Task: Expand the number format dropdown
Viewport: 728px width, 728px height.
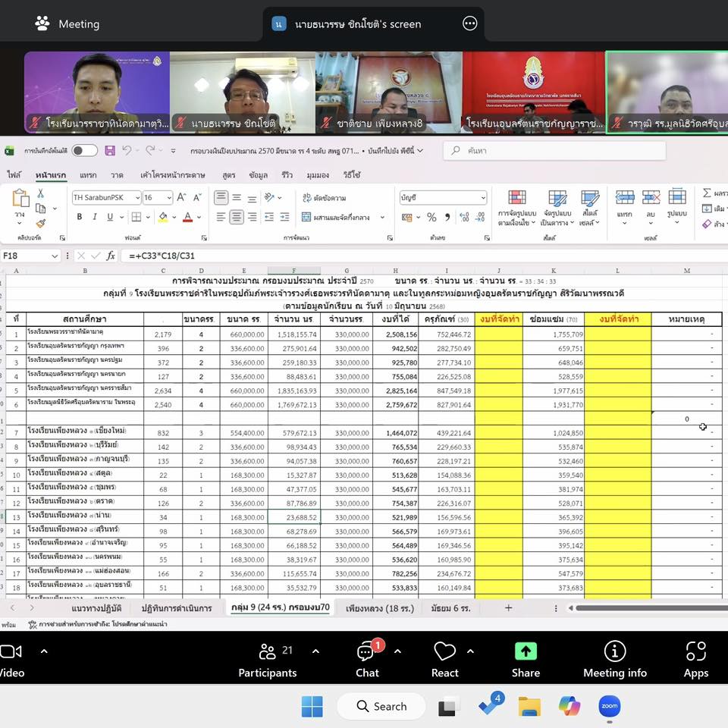Action: 483,198
